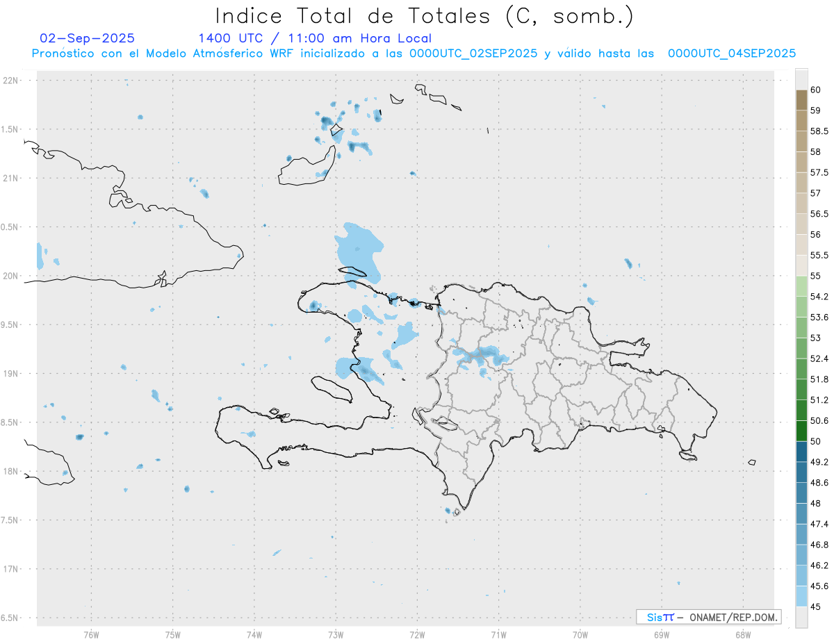The image size is (834, 644).
Task: Click the "60" value on the color scale
Action: pyautogui.click(x=815, y=90)
